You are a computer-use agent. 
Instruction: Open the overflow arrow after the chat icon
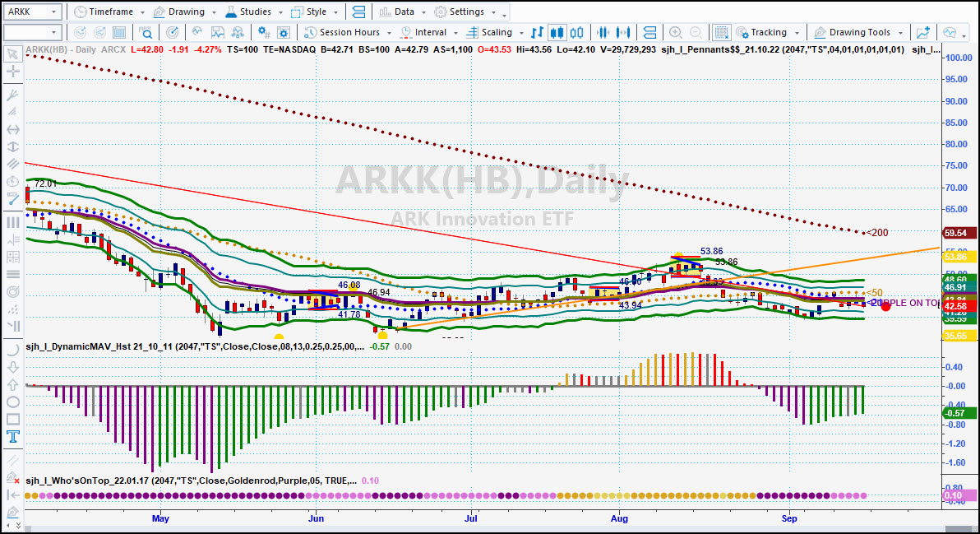[964, 35]
